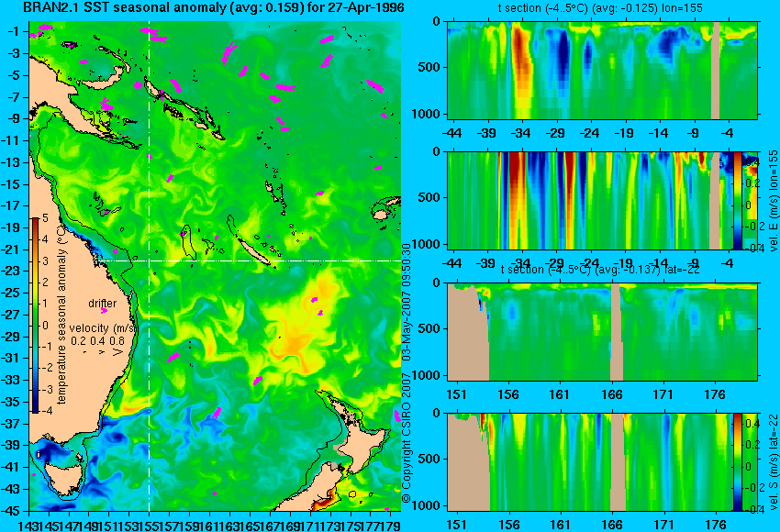Click the 'vel. E (m/s) lon=155' axis label

(x=773, y=200)
